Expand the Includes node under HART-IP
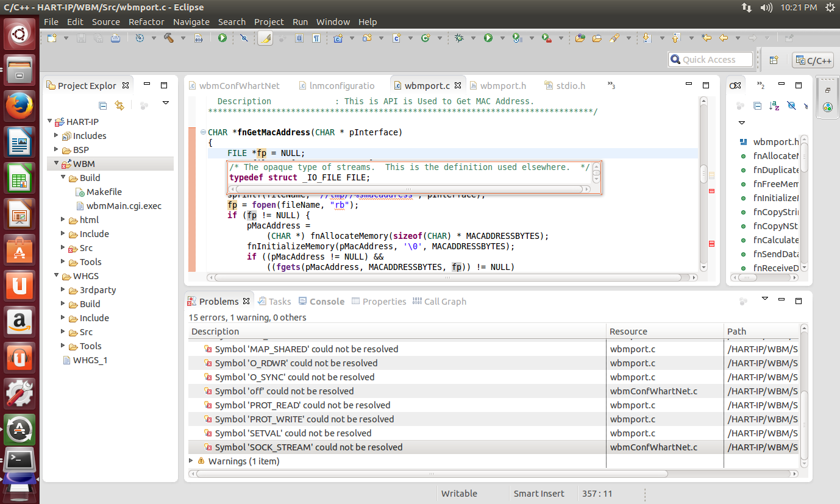 click(56, 135)
